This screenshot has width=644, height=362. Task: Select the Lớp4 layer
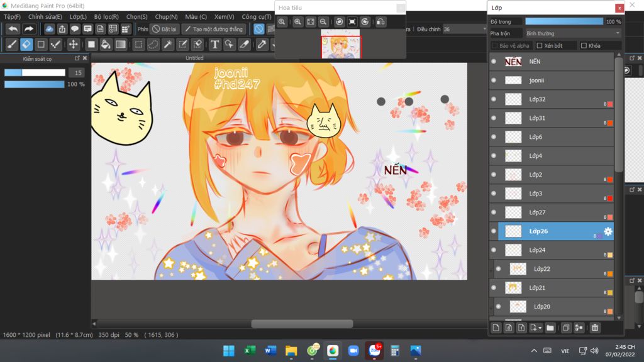click(x=551, y=156)
